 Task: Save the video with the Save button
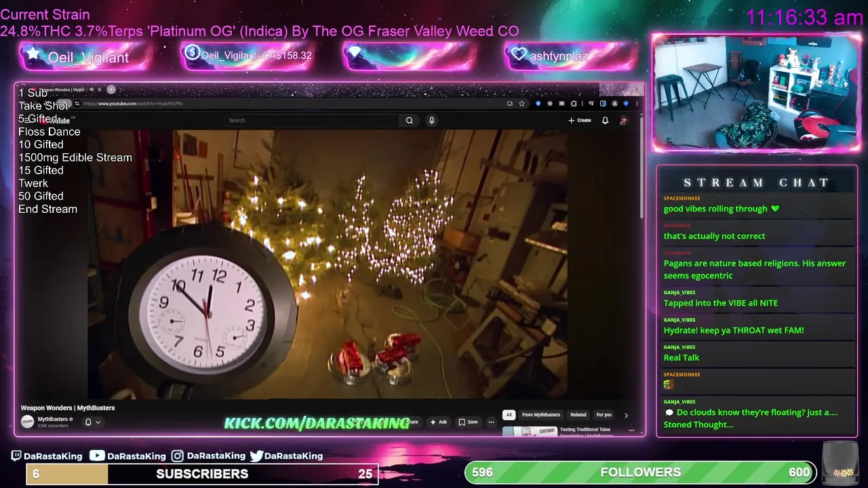pos(468,422)
